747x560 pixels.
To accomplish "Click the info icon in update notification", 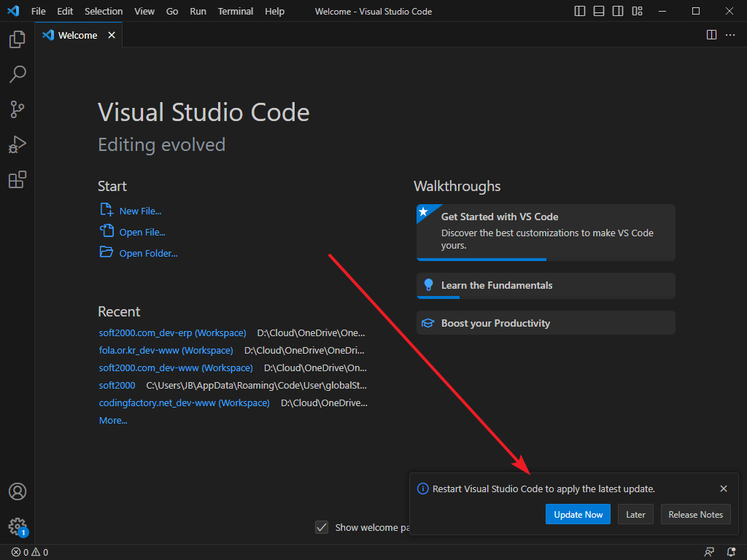I will pos(422,489).
